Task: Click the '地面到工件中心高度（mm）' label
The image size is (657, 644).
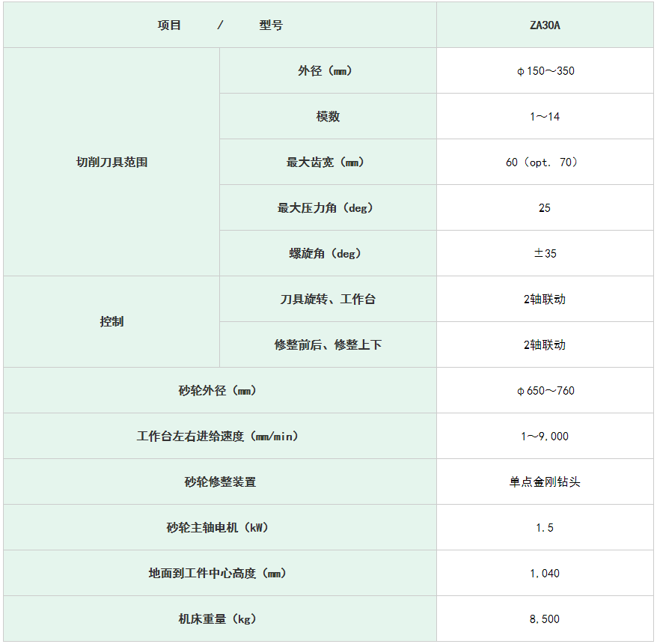Action: [x=217, y=574]
